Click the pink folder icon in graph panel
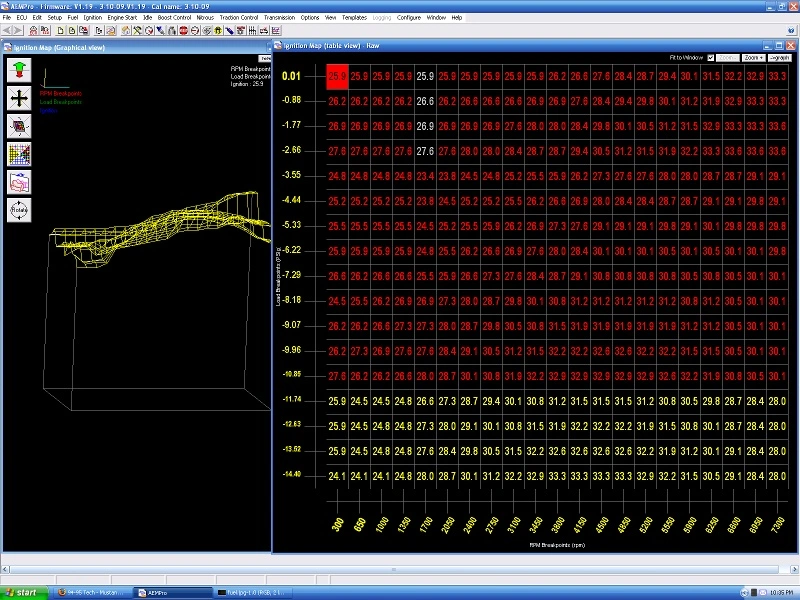Viewport: 800px width, 600px height. click(x=19, y=182)
